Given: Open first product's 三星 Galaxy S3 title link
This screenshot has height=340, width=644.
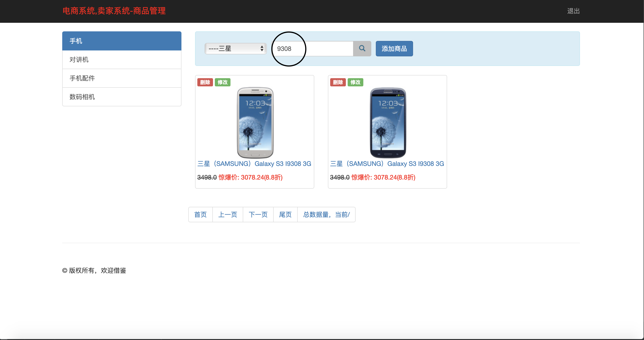Looking at the screenshot, I should coord(254,164).
